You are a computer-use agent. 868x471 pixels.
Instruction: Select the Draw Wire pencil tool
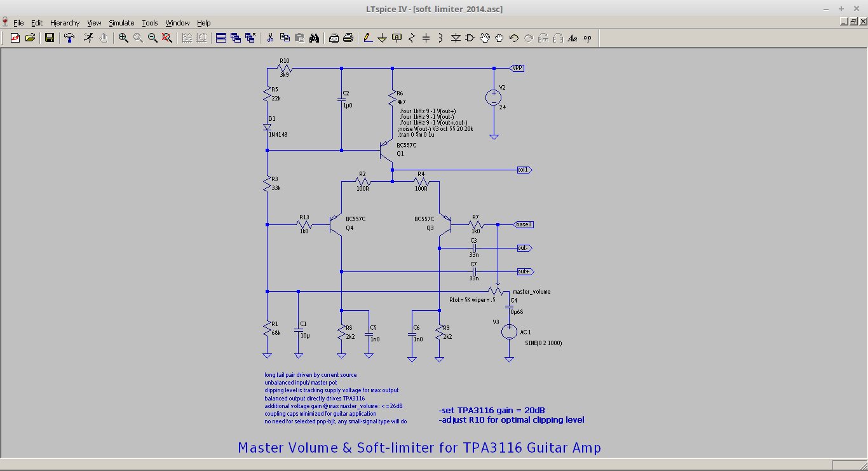[368, 38]
